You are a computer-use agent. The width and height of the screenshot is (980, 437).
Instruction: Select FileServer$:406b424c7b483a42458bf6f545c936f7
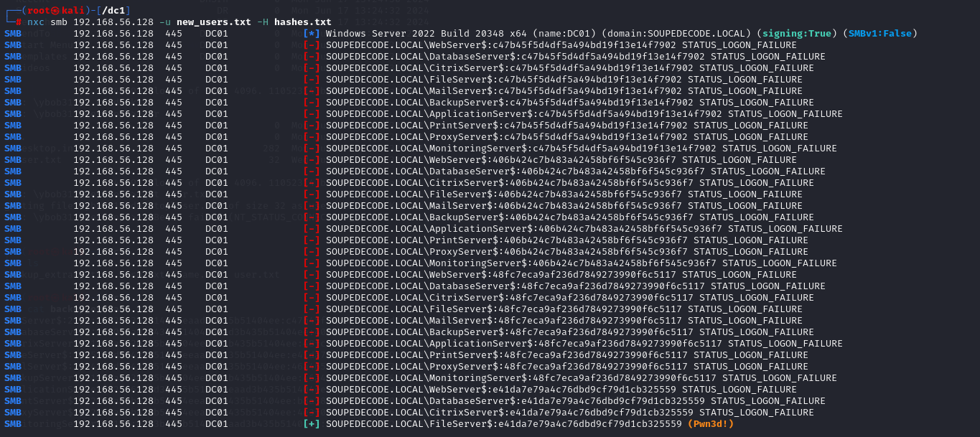pos(556,194)
